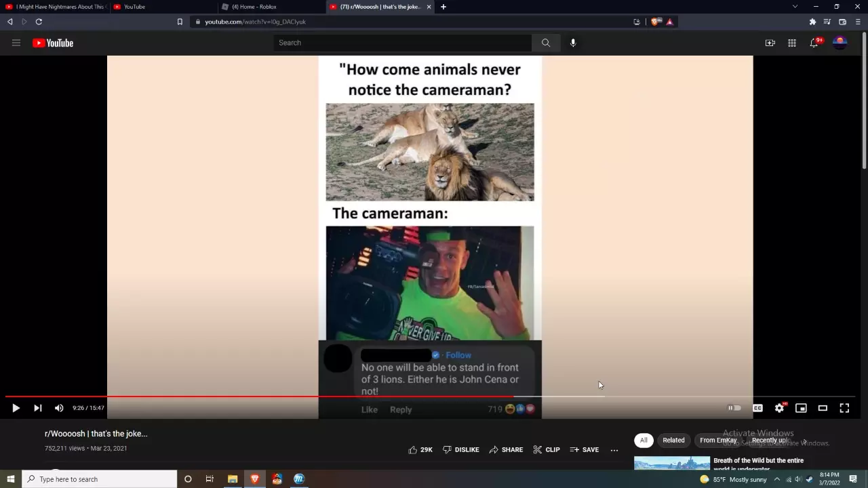Open the Brave wallet icon
The image size is (868, 488).
click(843, 22)
